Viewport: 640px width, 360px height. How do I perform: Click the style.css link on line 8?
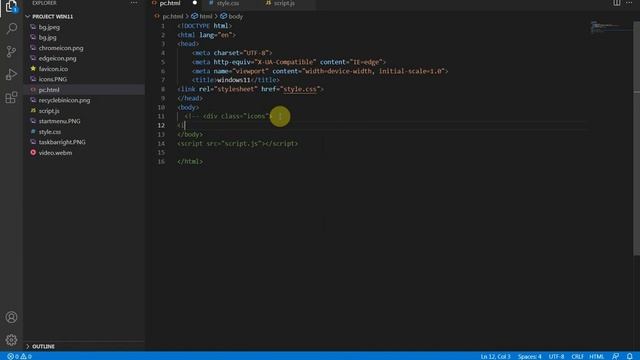point(300,89)
